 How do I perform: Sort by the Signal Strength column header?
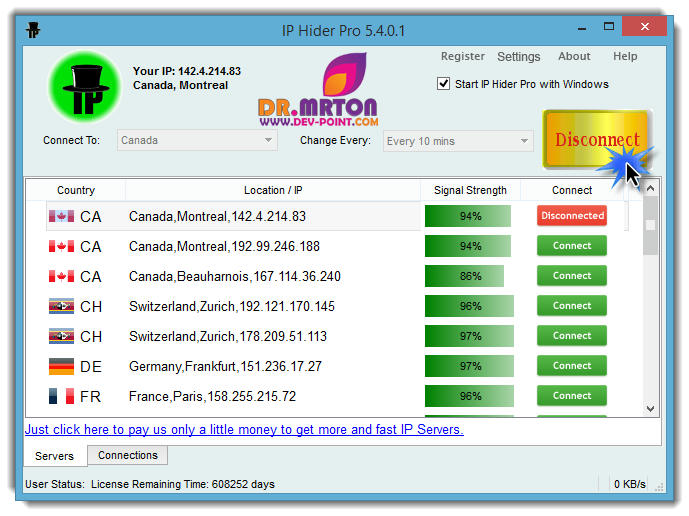pos(470,190)
